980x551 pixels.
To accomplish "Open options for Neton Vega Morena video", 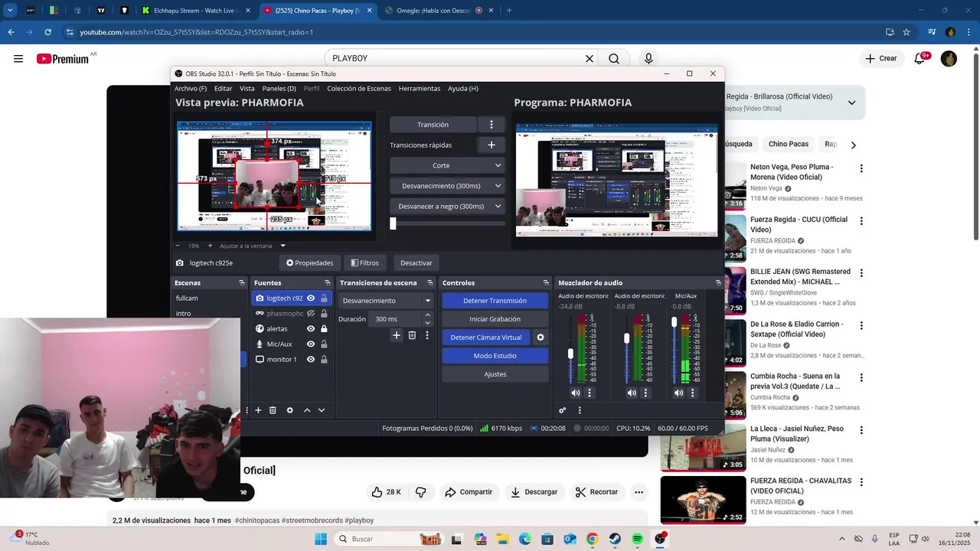I will 861,168.
